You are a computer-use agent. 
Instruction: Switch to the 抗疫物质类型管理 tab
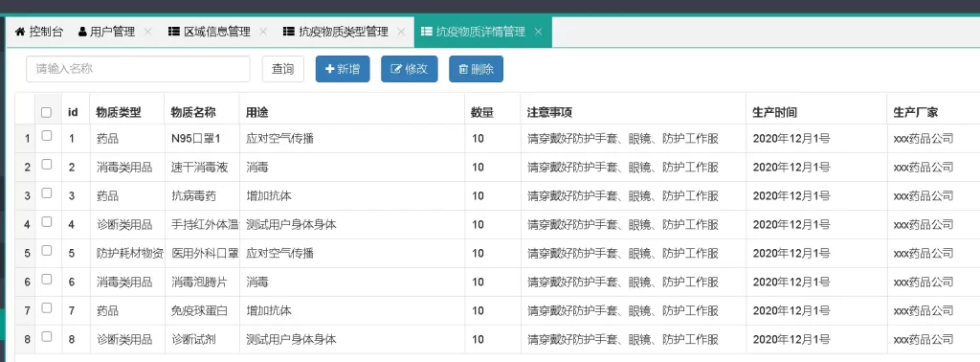[336, 32]
